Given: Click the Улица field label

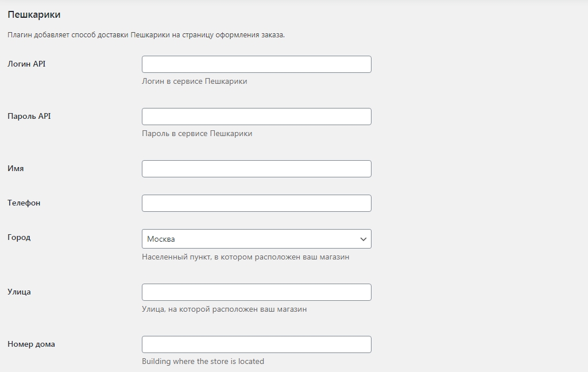Looking at the screenshot, I should tap(19, 292).
